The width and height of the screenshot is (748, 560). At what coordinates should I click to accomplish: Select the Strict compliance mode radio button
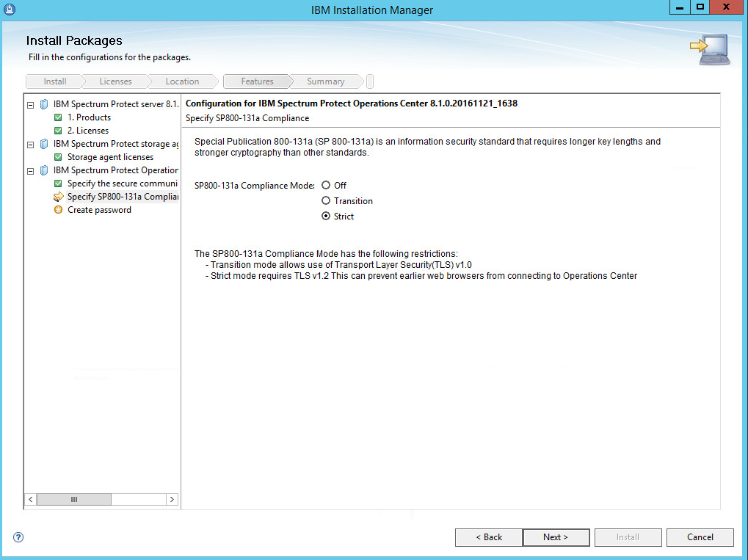coord(326,217)
